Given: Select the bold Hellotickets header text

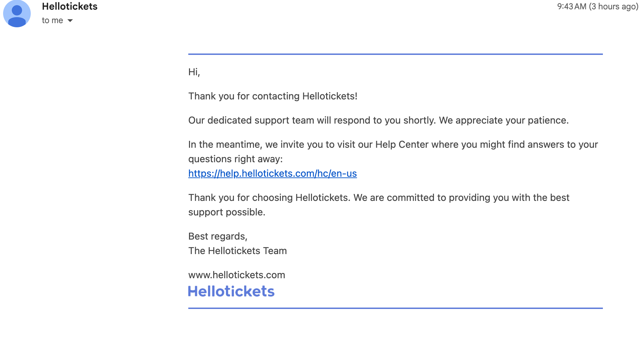Looking at the screenshot, I should pyautogui.click(x=69, y=6).
